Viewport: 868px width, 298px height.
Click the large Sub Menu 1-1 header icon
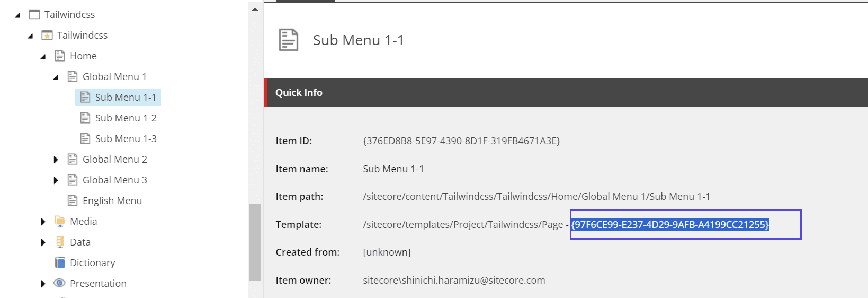289,40
